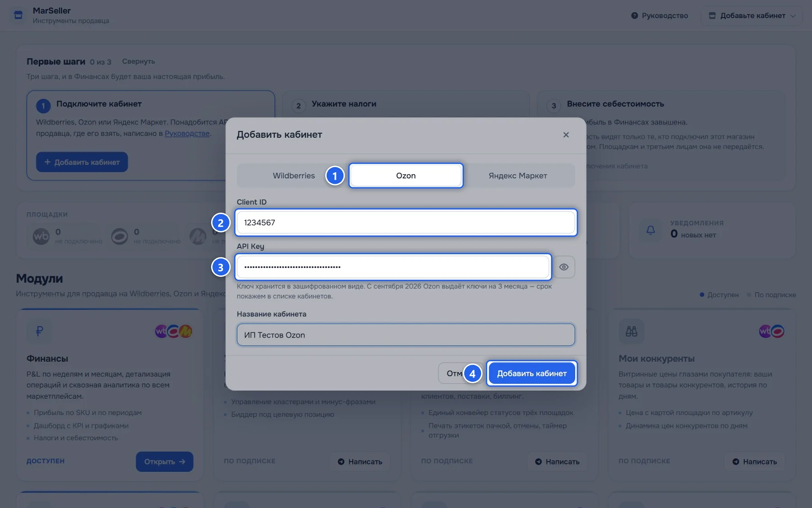Switch to the Wildberries tab

point(294,175)
